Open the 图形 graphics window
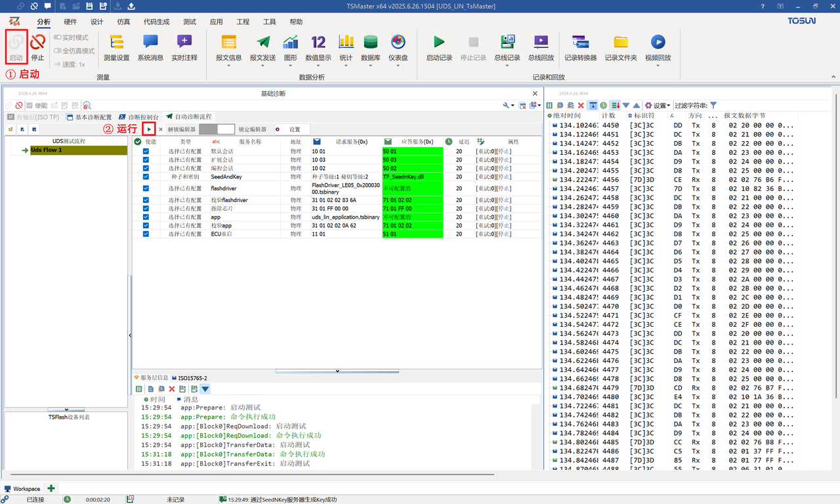Image resolution: width=840 pixels, height=504 pixels. pyautogui.click(x=290, y=46)
